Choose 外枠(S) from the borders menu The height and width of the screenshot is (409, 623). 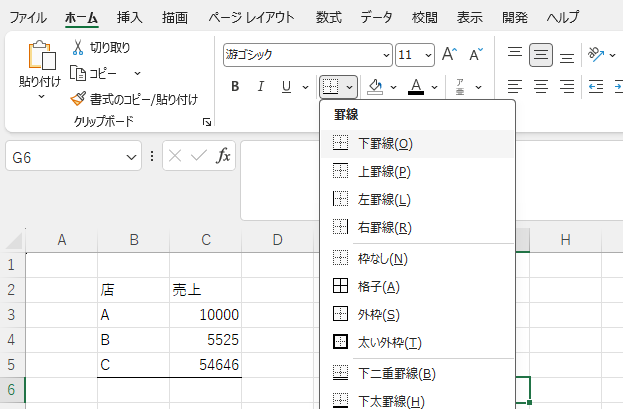(x=418, y=315)
